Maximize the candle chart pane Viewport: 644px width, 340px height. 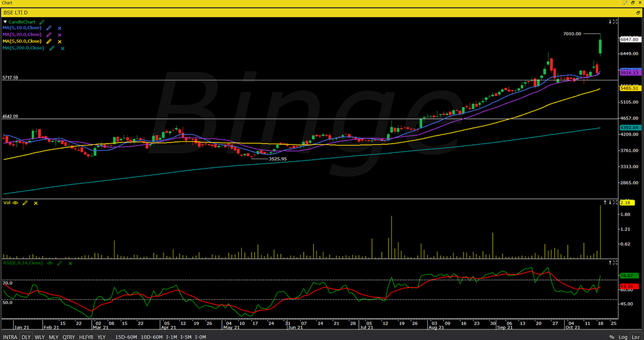(615, 21)
